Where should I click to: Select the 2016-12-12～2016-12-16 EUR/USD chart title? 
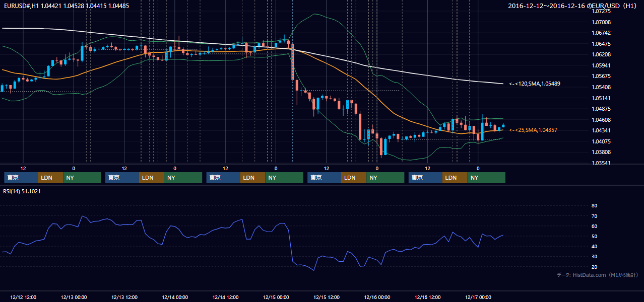[572, 6]
